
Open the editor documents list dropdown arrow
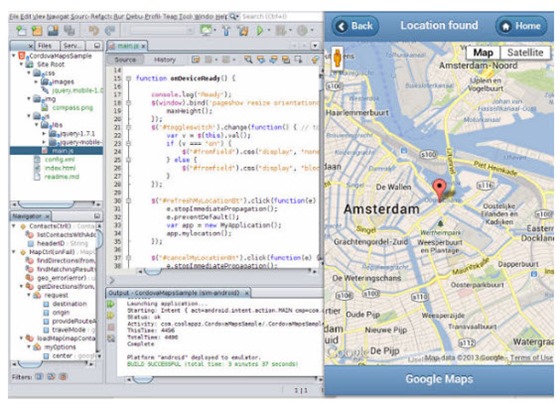click(315, 46)
